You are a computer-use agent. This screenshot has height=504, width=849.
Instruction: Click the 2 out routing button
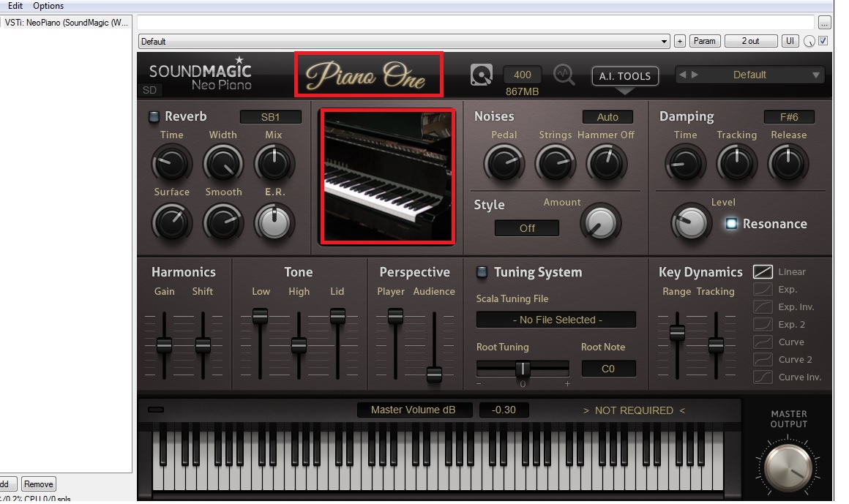(750, 41)
